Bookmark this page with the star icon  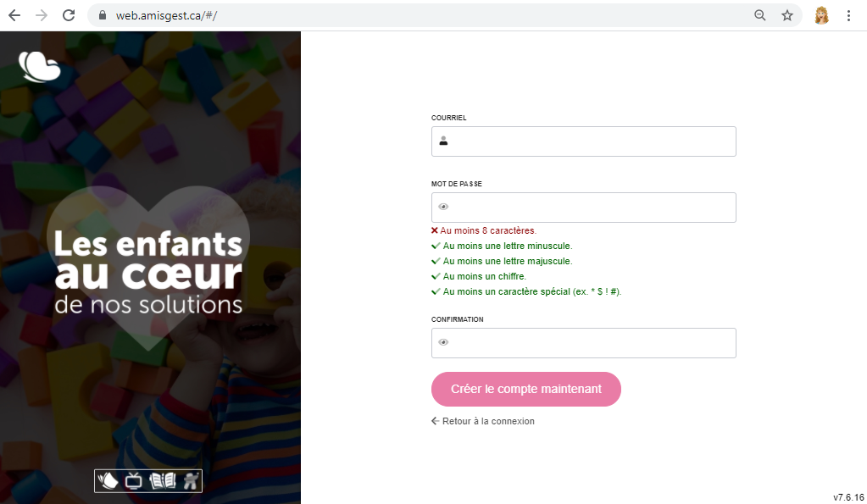tap(786, 15)
